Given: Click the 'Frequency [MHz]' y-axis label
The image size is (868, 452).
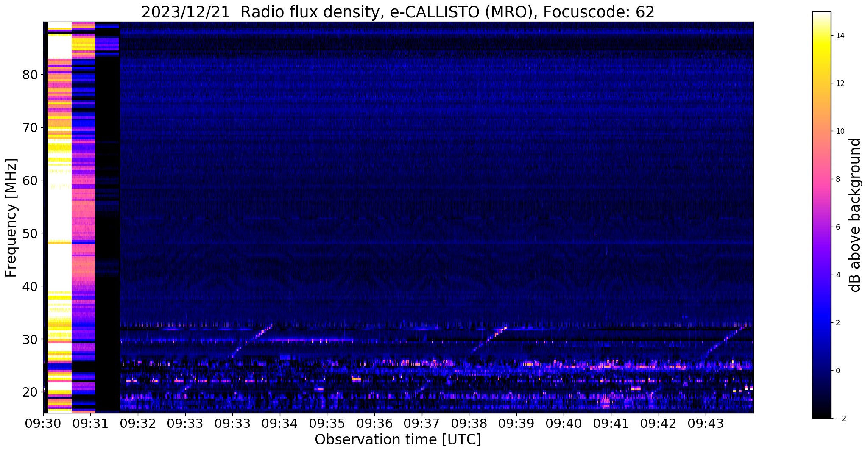Looking at the screenshot, I should point(11,218).
